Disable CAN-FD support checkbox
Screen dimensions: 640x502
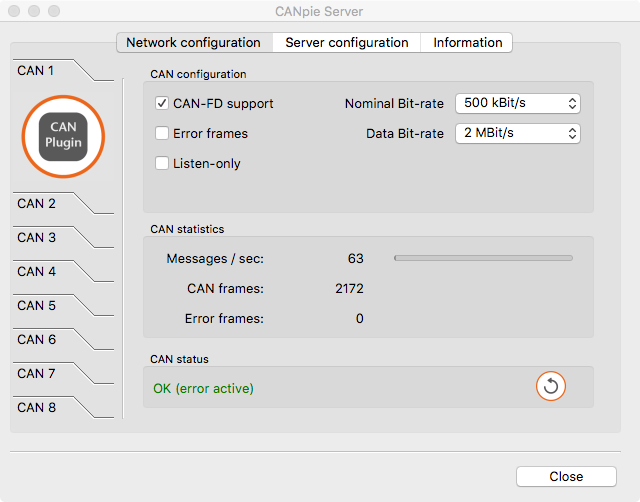[162, 103]
